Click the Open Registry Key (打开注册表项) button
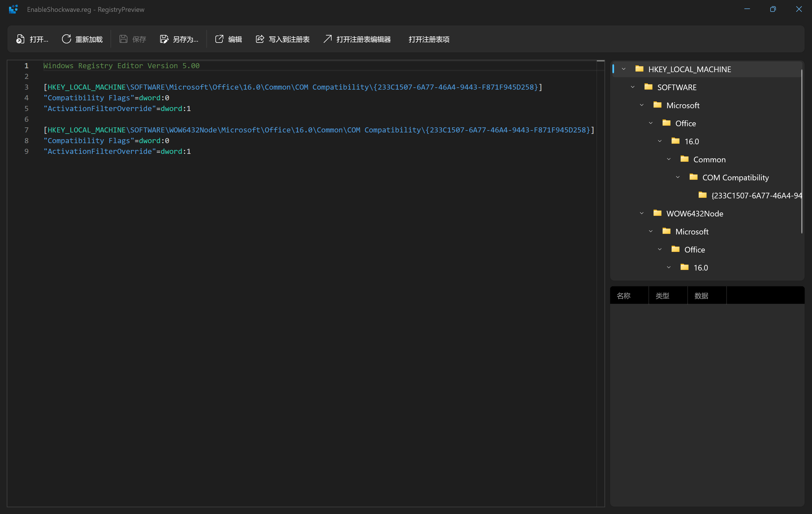The width and height of the screenshot is (812, 514). [x=429, y=39]
